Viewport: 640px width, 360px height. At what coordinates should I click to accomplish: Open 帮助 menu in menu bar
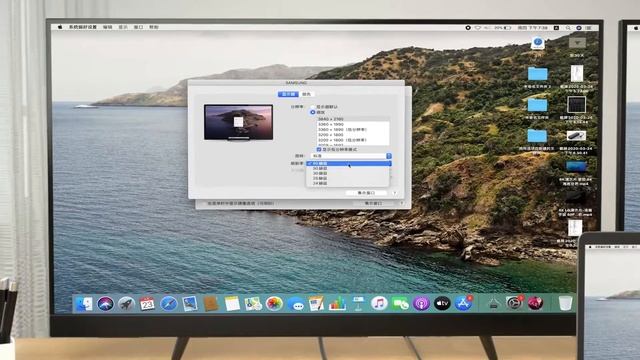tap(153, 27)
